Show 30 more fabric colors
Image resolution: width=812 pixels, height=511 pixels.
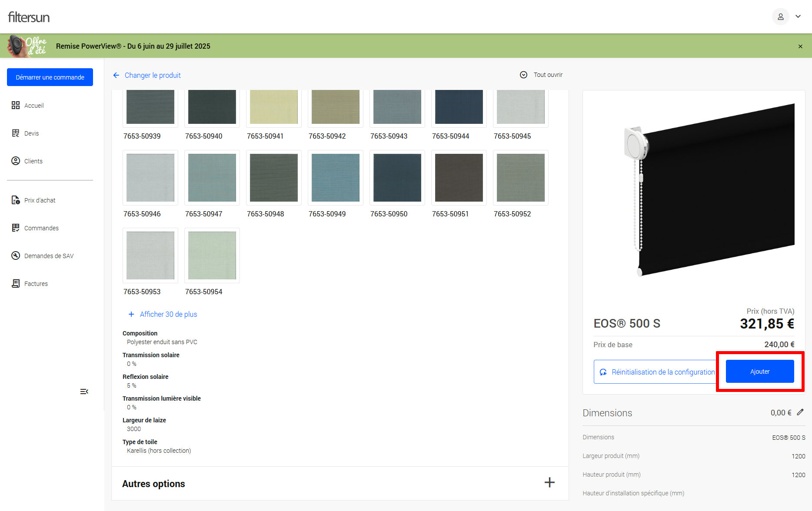click(x=163, y=314)
